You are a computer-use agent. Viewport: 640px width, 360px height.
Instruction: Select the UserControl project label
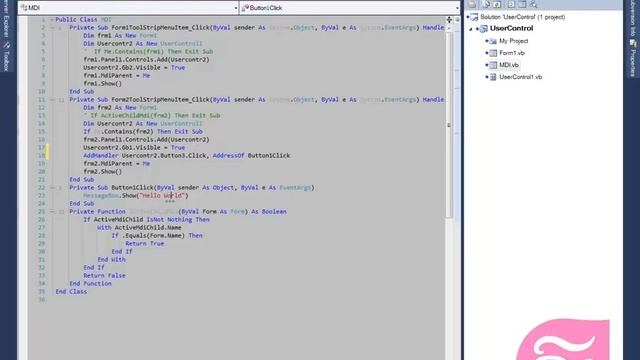click(x=511, y=29)
